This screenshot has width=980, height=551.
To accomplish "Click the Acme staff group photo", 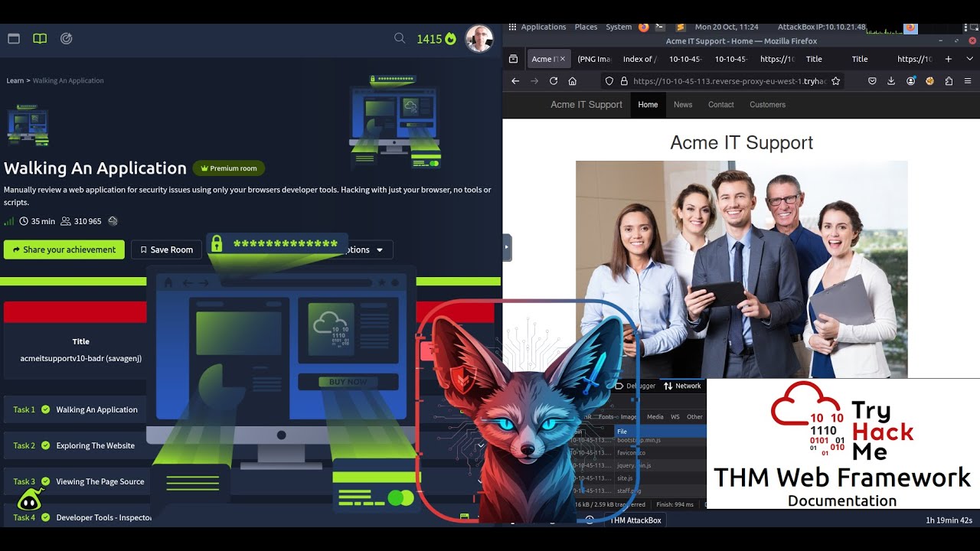I will click(741, 269).
